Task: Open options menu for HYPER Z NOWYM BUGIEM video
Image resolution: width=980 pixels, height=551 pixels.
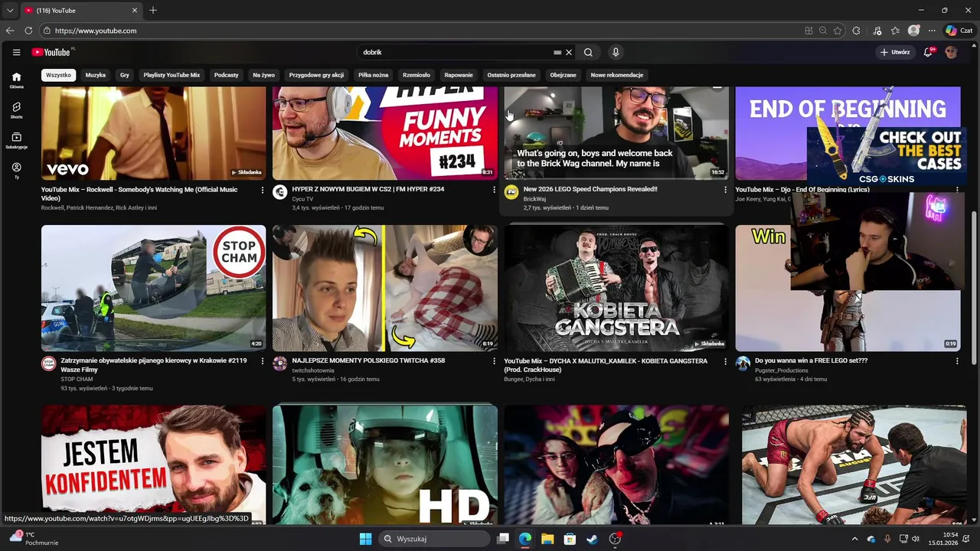Action: point(494,190)
